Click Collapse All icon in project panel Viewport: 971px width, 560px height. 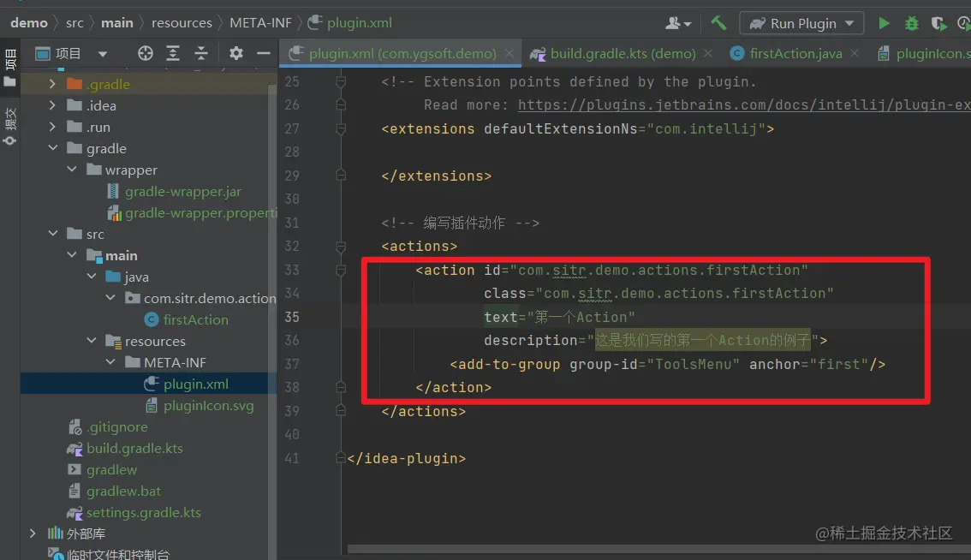coord(200,53)
